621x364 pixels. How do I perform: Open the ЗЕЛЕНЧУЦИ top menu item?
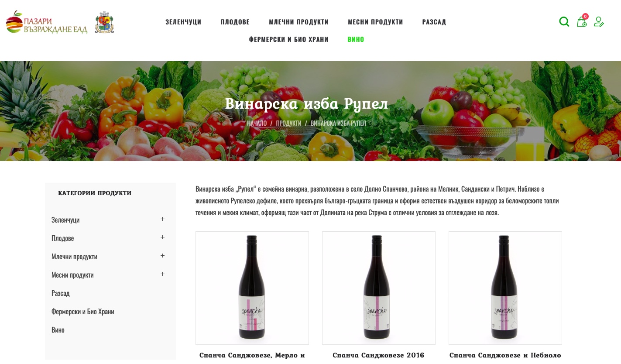point(183,22)
